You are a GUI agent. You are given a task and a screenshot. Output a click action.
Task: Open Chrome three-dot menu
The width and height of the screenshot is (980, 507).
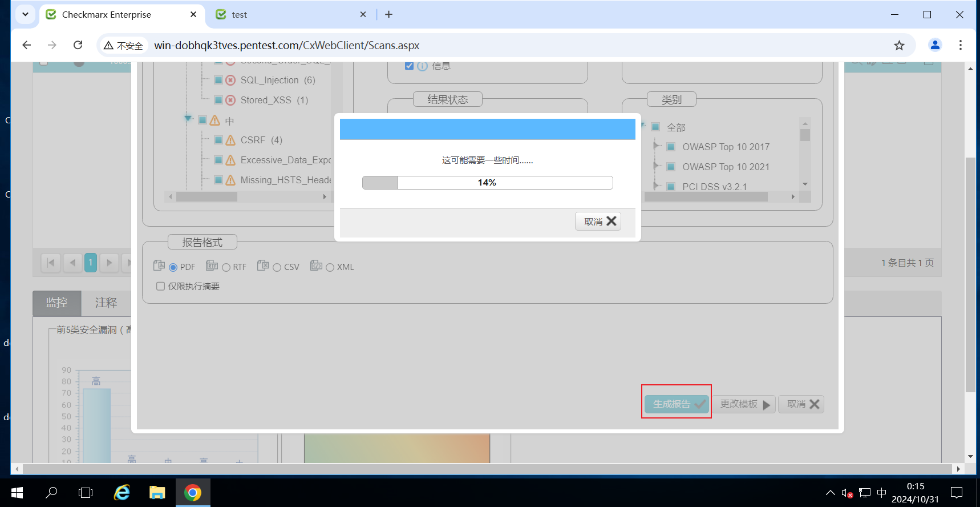point(961,45)
